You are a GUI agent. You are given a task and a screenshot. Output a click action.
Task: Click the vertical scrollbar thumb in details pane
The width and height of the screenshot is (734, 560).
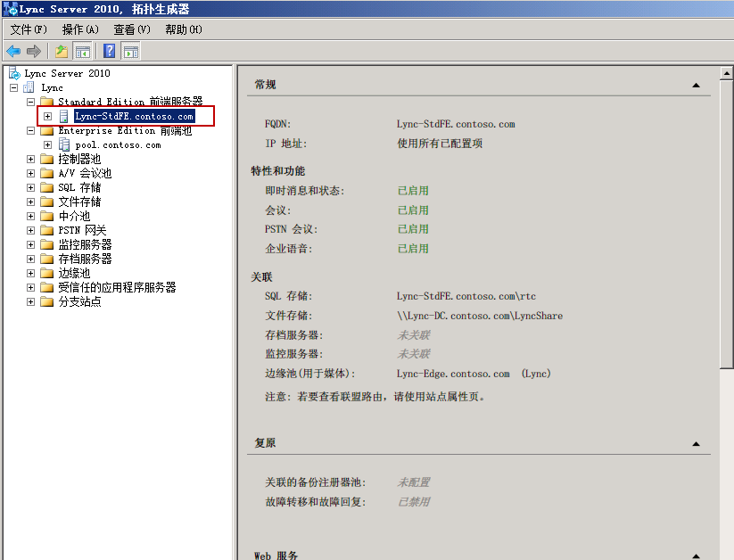coord(727,225)
